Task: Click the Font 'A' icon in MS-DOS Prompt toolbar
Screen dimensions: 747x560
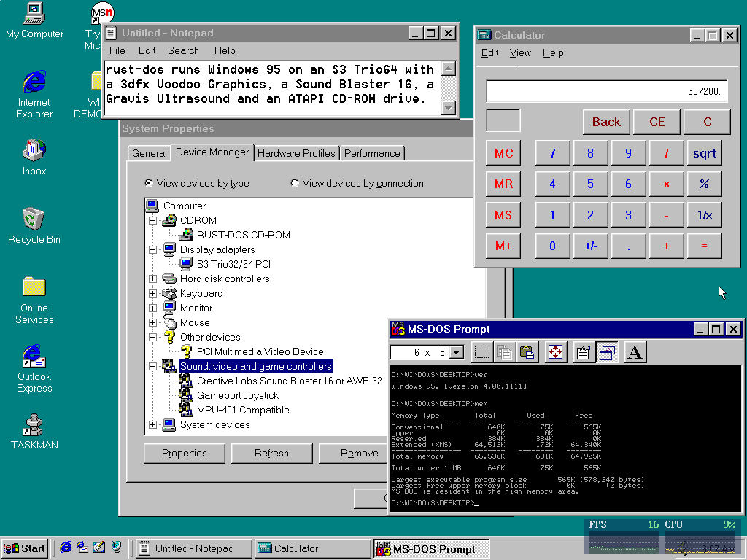Action: (635, 352)
